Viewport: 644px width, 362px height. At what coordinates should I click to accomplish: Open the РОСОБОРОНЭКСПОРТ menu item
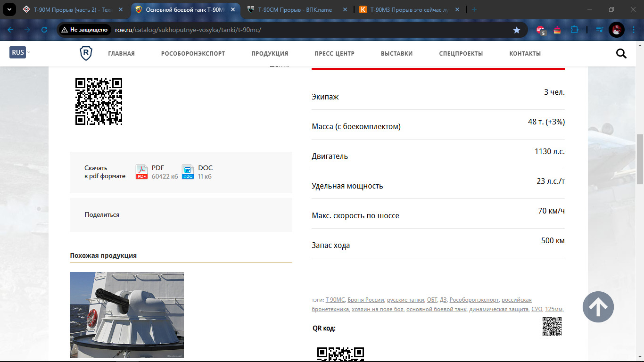[193, 53]
